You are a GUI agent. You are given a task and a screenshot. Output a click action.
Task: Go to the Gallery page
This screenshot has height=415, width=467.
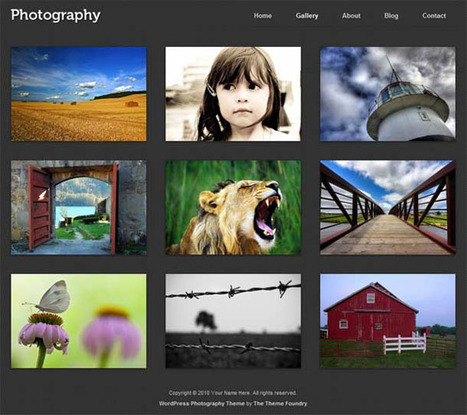coord(307,16)
